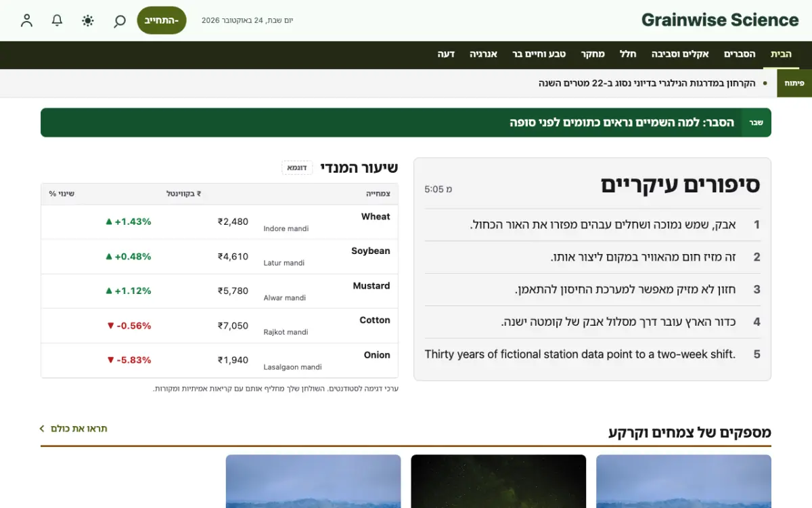Click the ₹7,050 Cotton price

pyautogui.click(x=233, y=326)
